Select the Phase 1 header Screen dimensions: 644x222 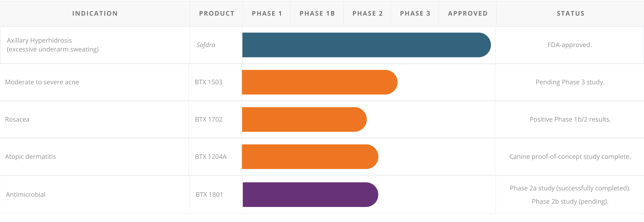point(267,14)
